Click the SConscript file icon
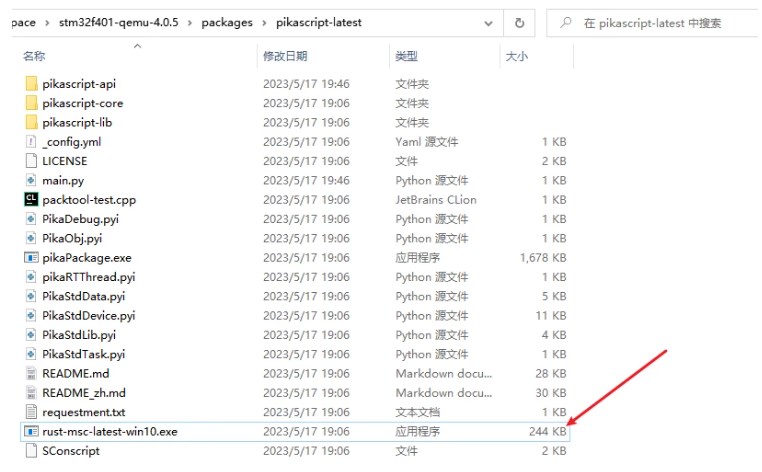Viewport: 762px width, 472px height. click(x=31, y=451)
